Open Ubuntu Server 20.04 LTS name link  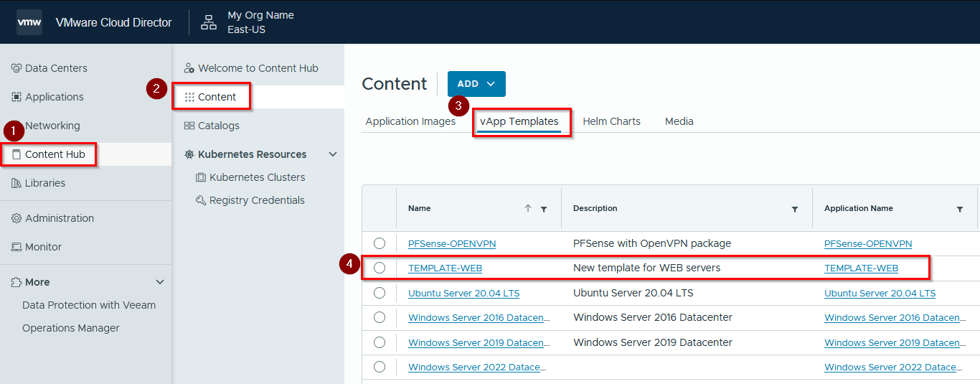(463, 293)
